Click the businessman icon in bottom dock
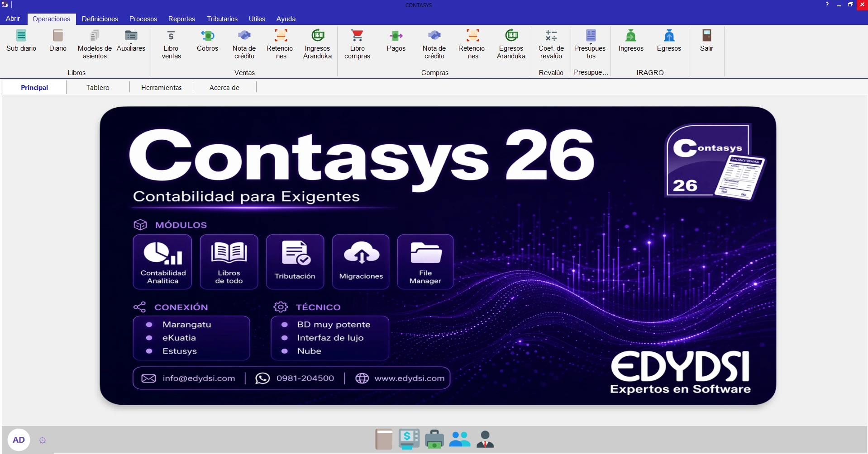Image resolution: width=868 pixels, height=454 pixels. click(x=485, y=439)
